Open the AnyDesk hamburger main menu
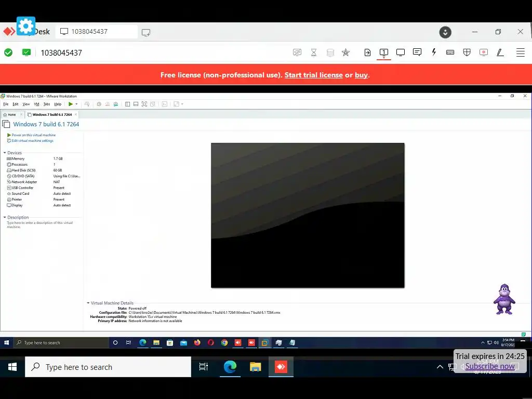The width and height of the screenshot is (532, 399). (x=520, y=52)
